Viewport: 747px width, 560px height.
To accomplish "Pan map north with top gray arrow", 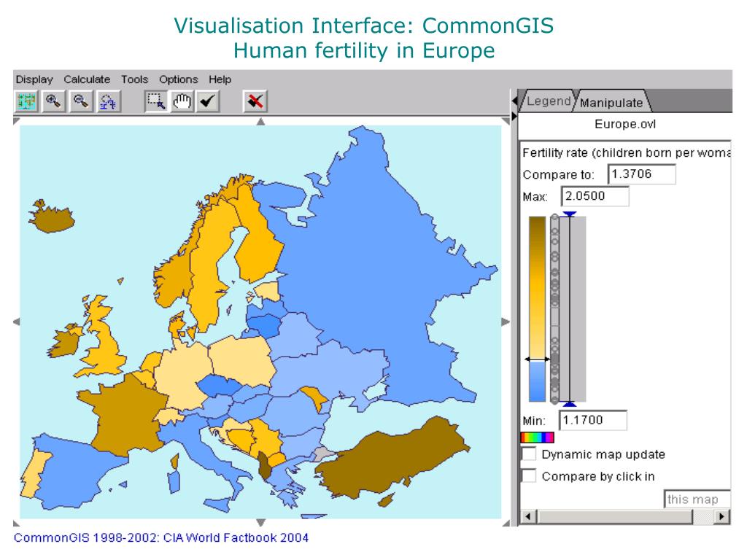I will [x=260, y=122].
